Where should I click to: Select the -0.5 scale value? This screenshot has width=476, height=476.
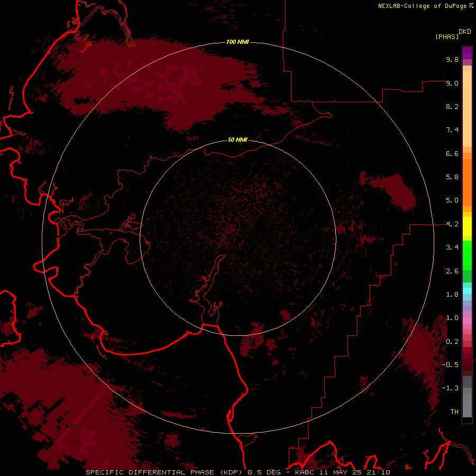click(x=450, y=365)
